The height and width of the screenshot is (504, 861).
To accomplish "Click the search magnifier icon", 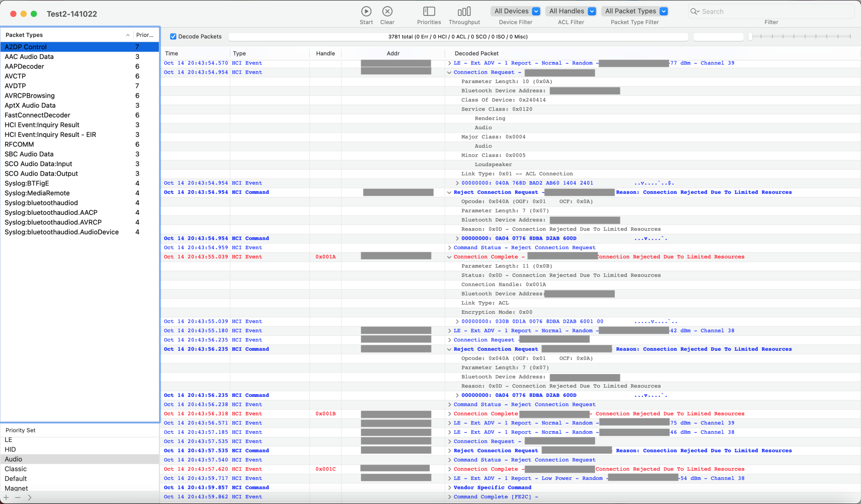I will coord(694,12).
